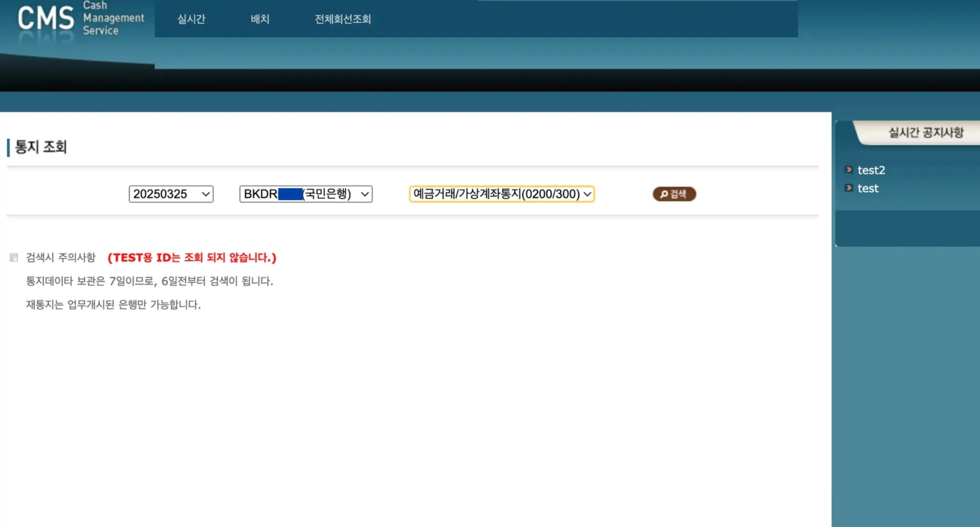This screenshot has width=980, height=527.
Task: Open the 예금거래/가상계좌통지(0200/300) type dropdown
Action: click(x=495, y=194)
